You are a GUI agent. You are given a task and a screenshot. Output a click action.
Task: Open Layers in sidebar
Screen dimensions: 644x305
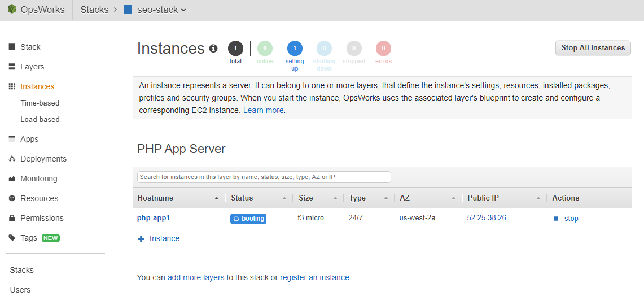tap(32, 67)
